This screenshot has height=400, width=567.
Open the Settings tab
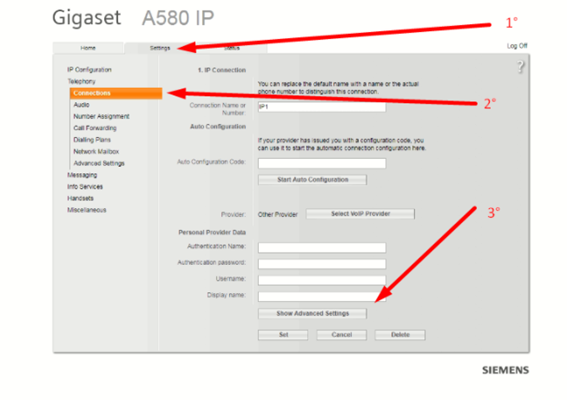(160, 48)
